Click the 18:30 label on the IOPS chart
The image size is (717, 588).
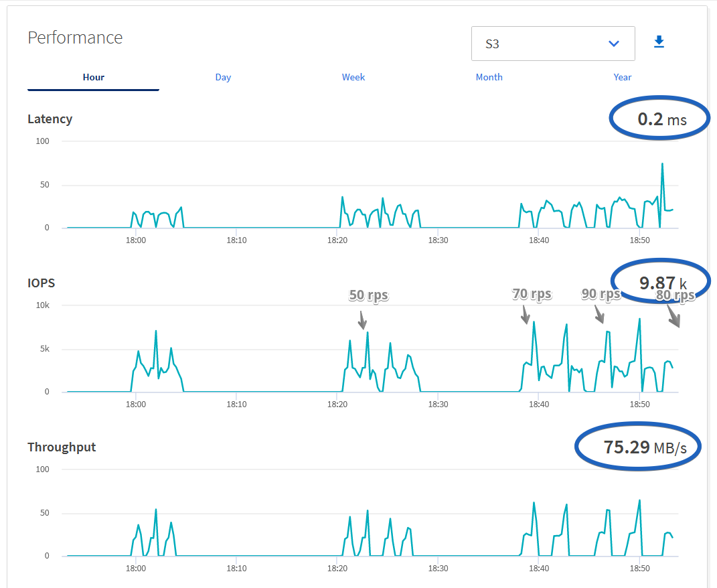click(438, 405)
